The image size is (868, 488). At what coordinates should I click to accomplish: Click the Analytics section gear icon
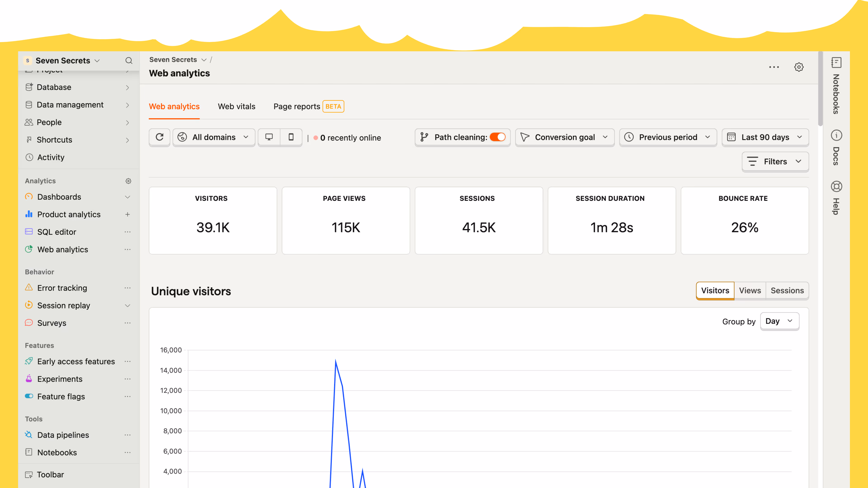click(x=128, y=181)
